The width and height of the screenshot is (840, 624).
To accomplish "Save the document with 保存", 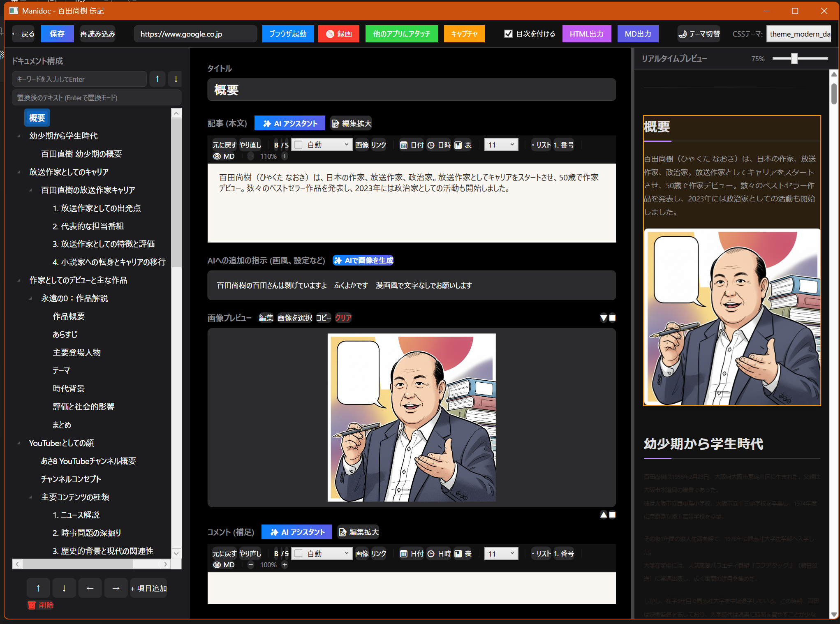I will tap(57, 34).
